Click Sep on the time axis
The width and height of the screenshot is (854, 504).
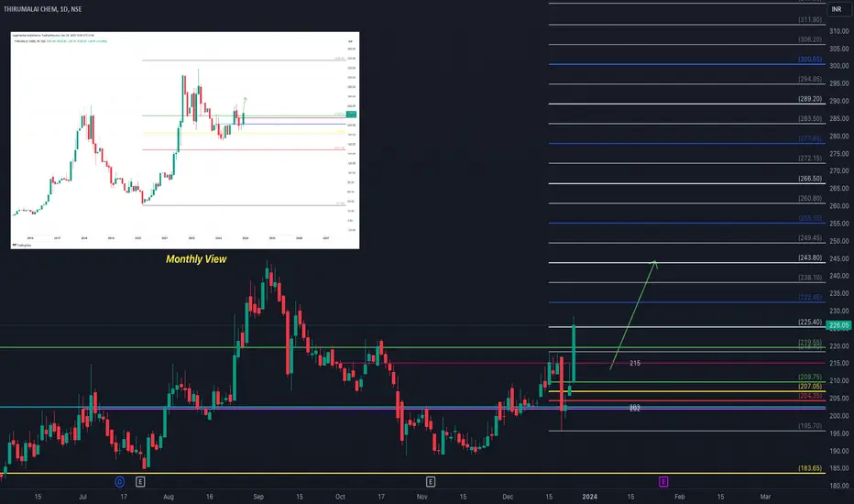258,497
